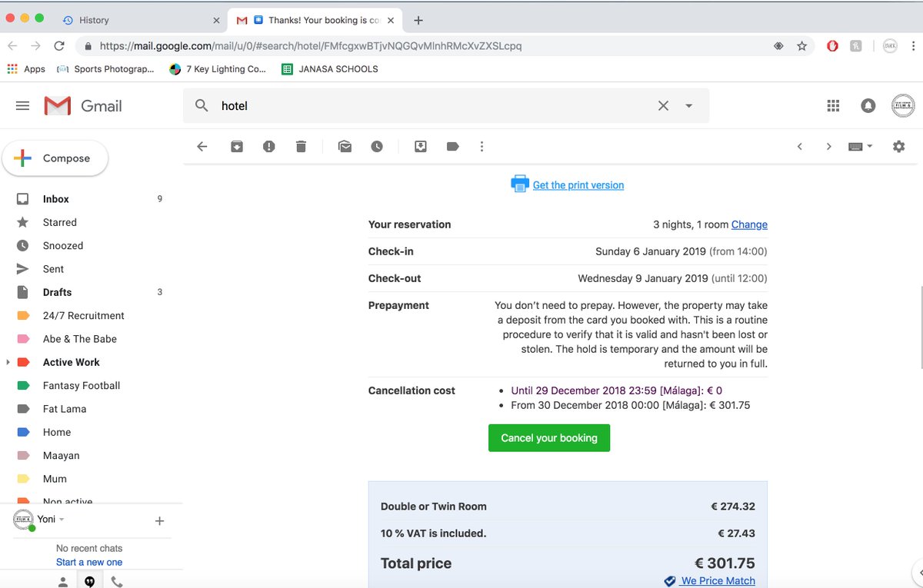Open the notifications bell
The image size is (923, 588).
pyautogui.click(x=868, y=106)
